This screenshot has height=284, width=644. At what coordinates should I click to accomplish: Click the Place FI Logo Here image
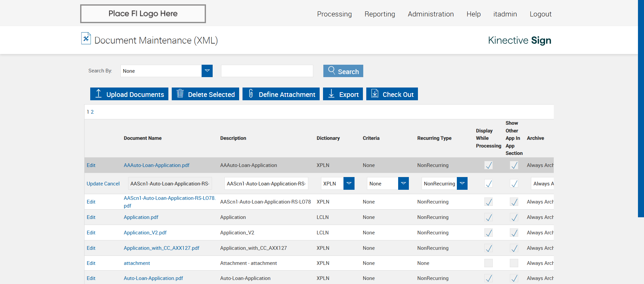coord(143,14)
